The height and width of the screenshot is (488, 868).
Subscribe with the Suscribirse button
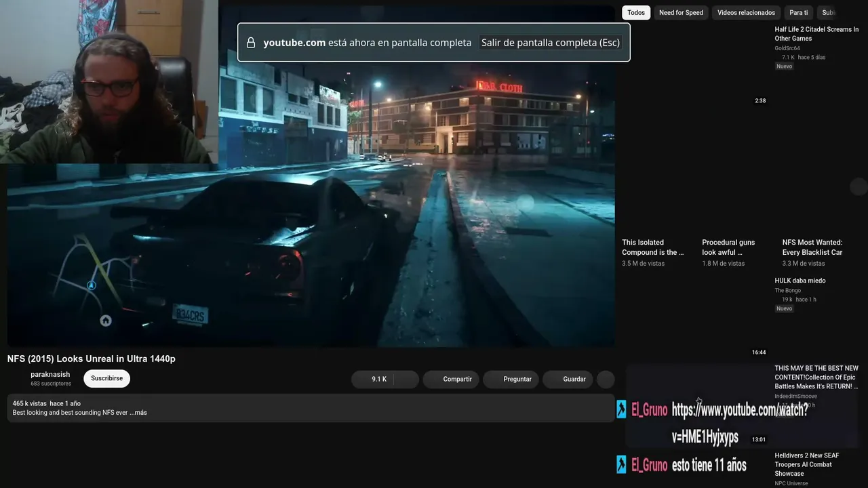pyautogui.click(x=106, y=378)
